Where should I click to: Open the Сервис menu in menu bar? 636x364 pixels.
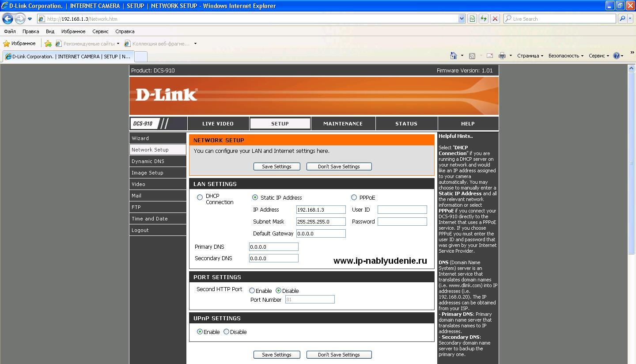tap(100, 31)
